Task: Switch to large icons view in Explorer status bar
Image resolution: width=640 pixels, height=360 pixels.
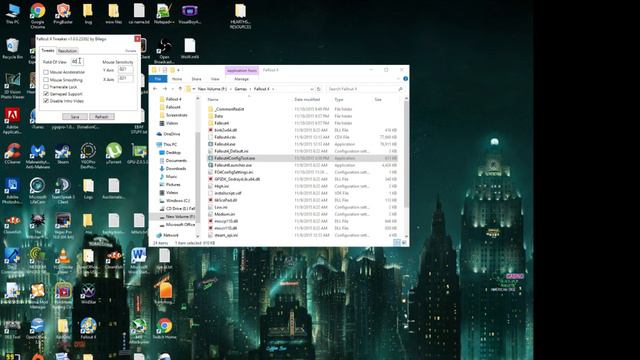Action: [x=404, y=242]
